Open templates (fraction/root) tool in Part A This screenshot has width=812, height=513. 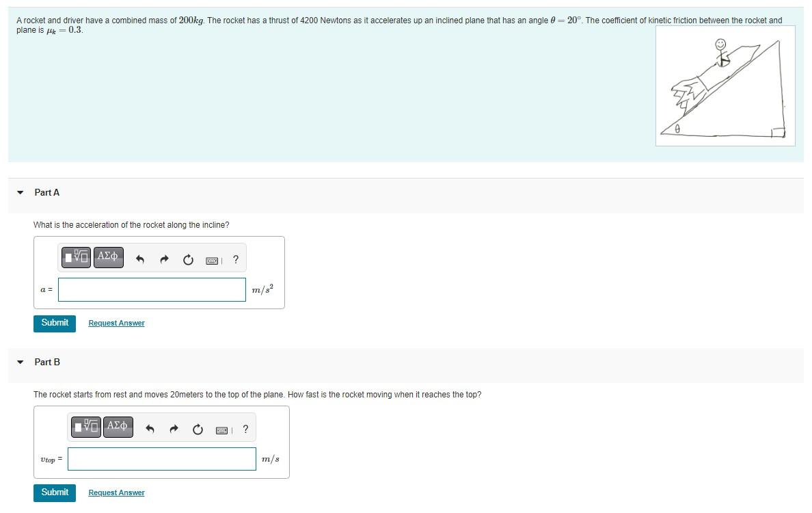coord(76,258)
